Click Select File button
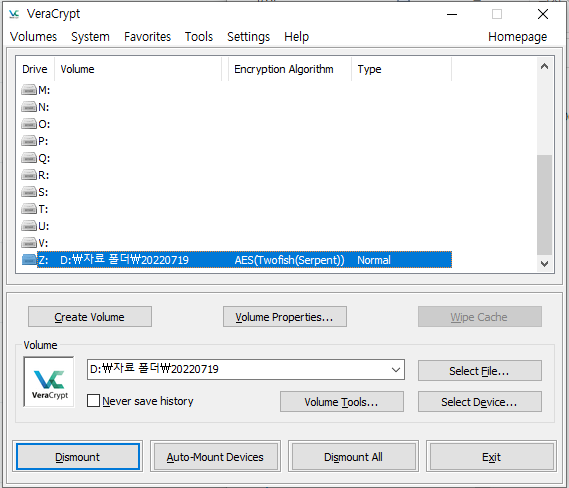569x488 pixels. click(479, 371)
